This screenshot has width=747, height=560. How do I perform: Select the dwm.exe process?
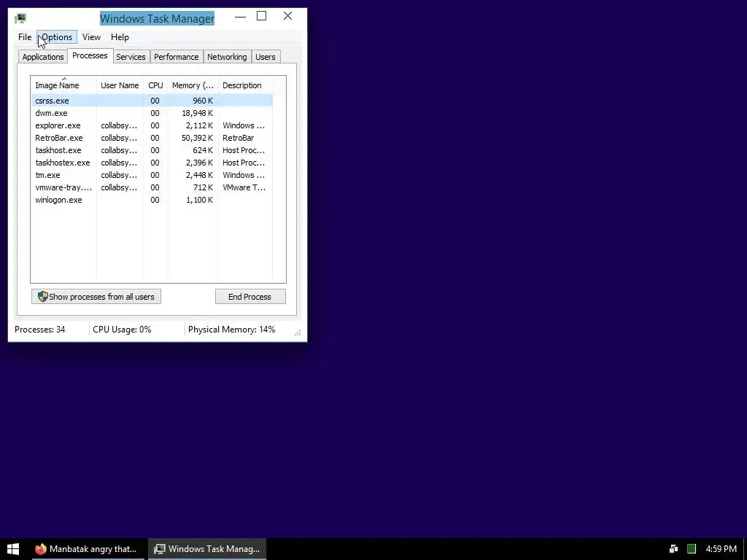(x=152, y=113)
